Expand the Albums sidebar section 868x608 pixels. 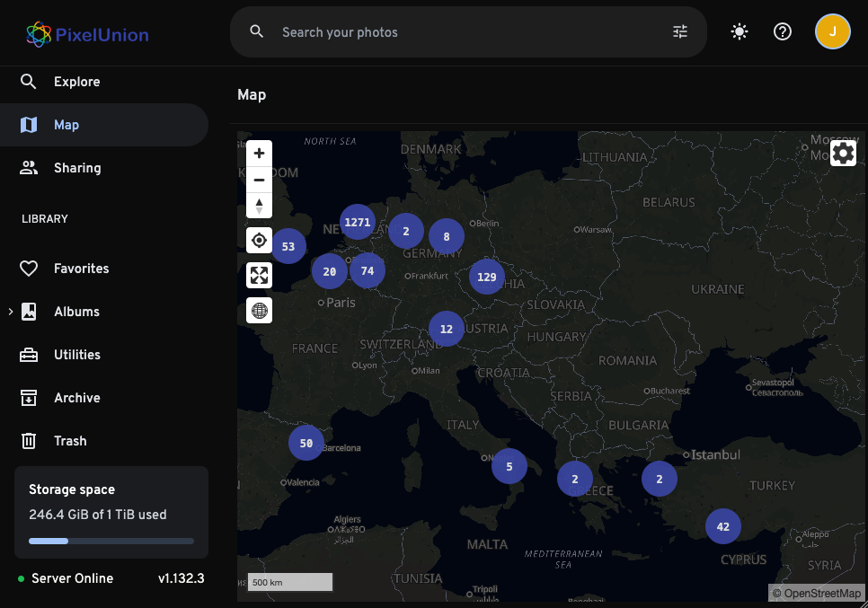pyautogui.click(x=11, y=311)
